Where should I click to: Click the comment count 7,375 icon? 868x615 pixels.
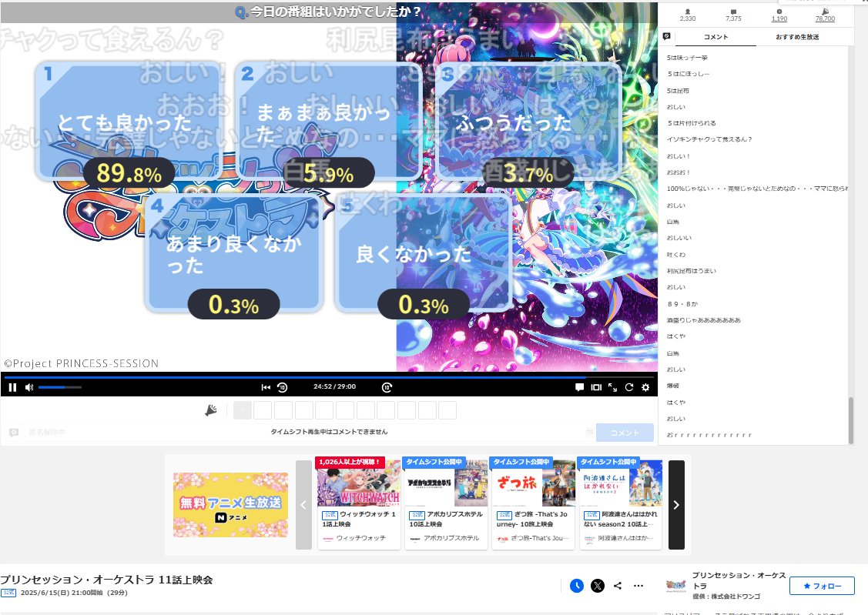tap(733, 12)
